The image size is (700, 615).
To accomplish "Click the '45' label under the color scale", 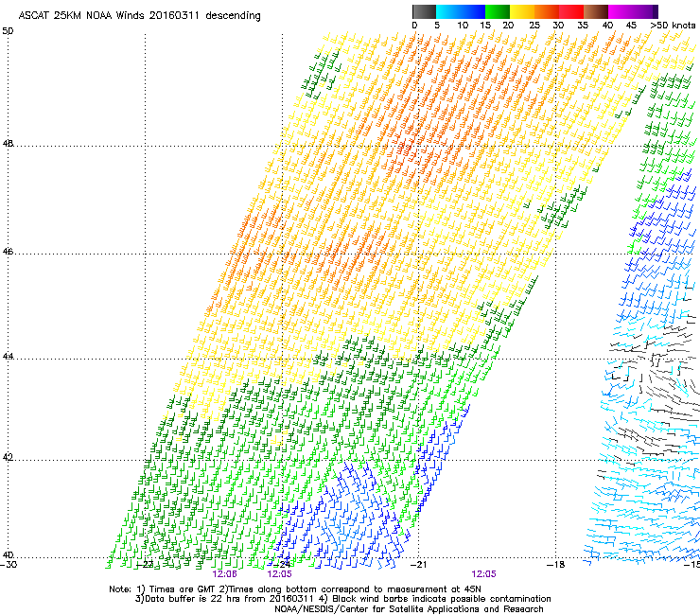I will (x=631, y=26).
